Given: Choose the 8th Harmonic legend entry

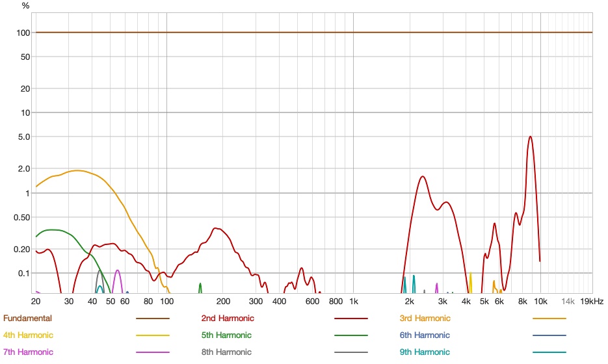Looking at the screenshot, I should click(227, 352).
